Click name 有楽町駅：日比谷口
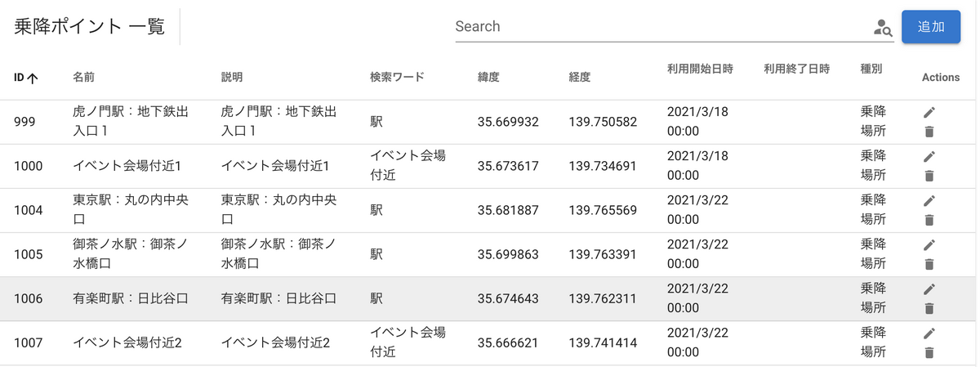Viewport: 980px width, 367px height. [131, 298]
